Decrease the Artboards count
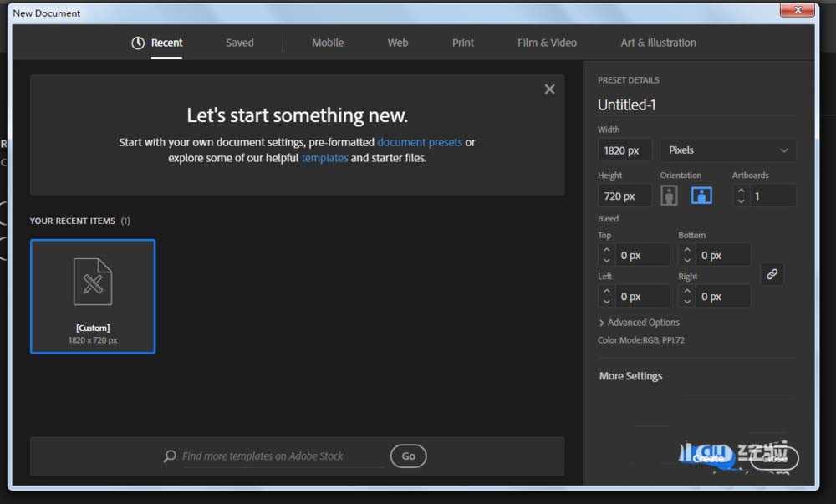This screenshot has width=836, height=504. pos(741,201)
